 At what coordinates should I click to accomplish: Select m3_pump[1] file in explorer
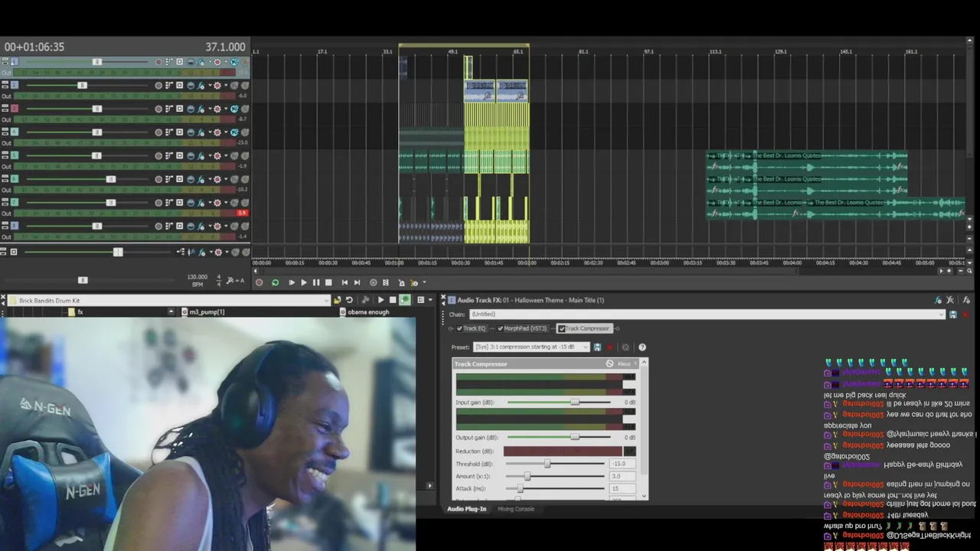(x=207, y=312)
